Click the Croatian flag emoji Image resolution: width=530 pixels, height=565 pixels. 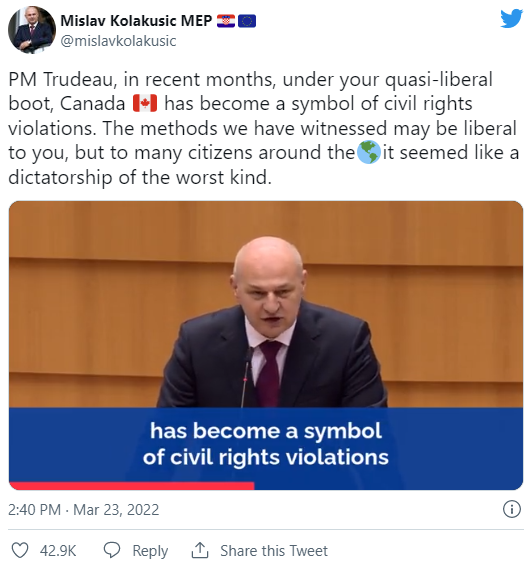(x=226, y=21)
